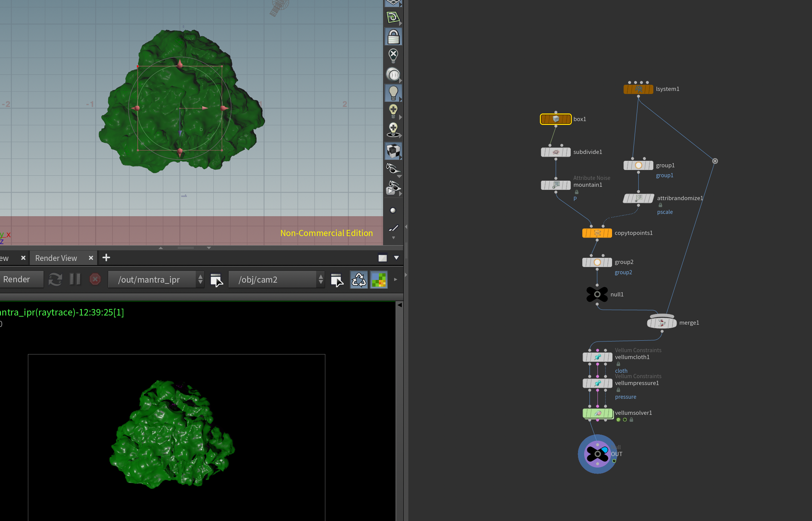This screenshot has width=812, height=521.
Task: Toggle the lock camera to view icon
Action: pyautogui.click(x=393, y=37)
